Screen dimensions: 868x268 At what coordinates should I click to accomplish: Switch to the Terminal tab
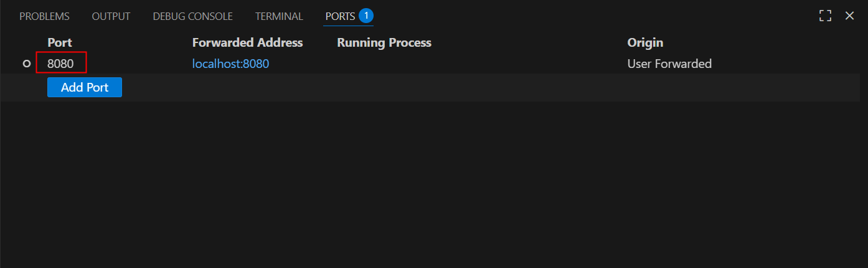279,16
